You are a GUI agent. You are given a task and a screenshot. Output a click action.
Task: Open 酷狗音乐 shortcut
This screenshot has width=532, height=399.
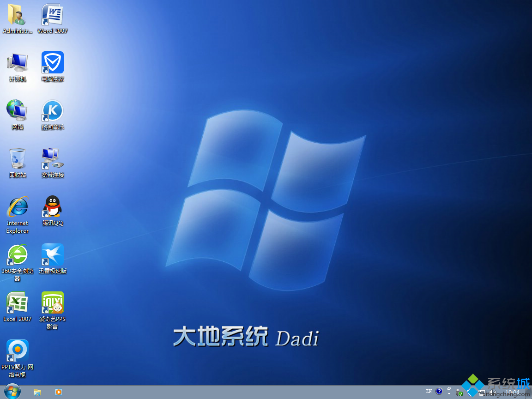(x=52, y=115)
